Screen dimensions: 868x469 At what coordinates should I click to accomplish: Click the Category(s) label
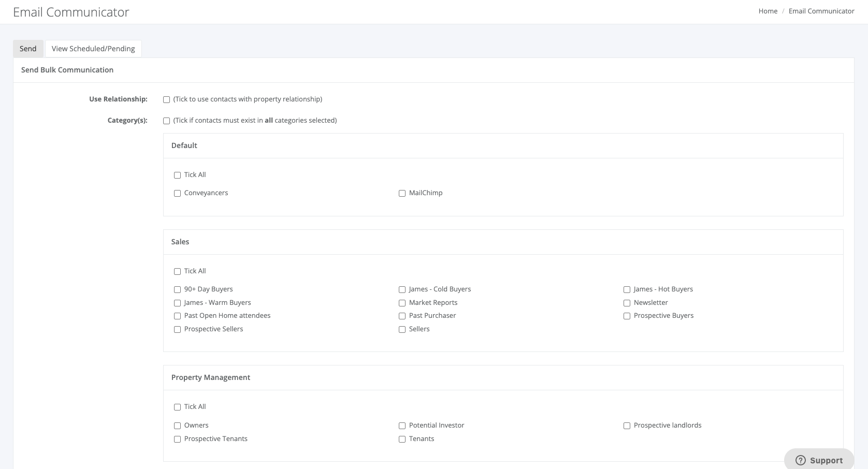coord(127,120)
